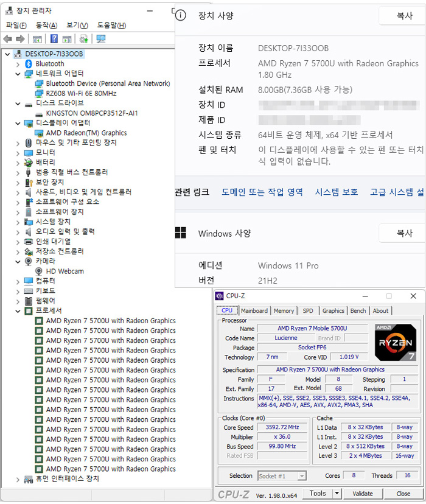Expand the 마우스 및 기타 포인팅 장치 category
The width and height of the screenshot is (426, 504).
click(18, 144)
